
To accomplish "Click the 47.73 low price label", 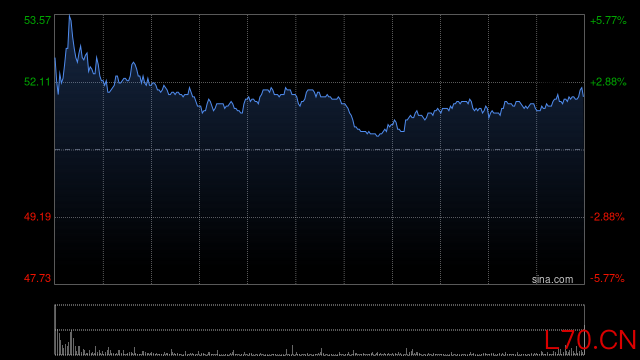I will coord(37,278).
